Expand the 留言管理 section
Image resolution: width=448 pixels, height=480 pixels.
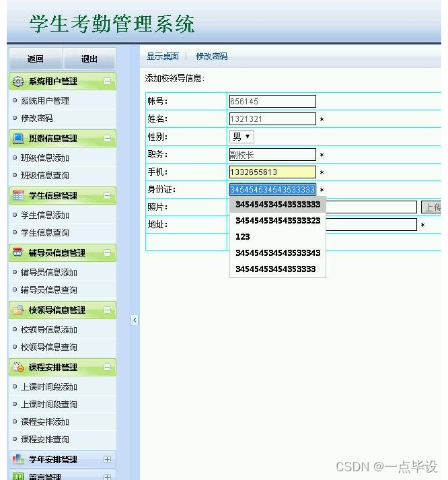(108, 477)
